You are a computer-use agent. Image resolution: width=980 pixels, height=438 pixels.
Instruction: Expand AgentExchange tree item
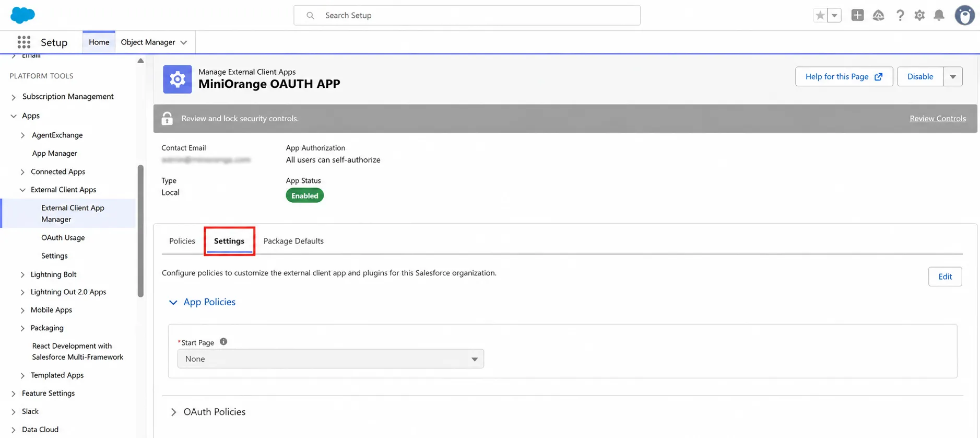(x=22, y=135)
